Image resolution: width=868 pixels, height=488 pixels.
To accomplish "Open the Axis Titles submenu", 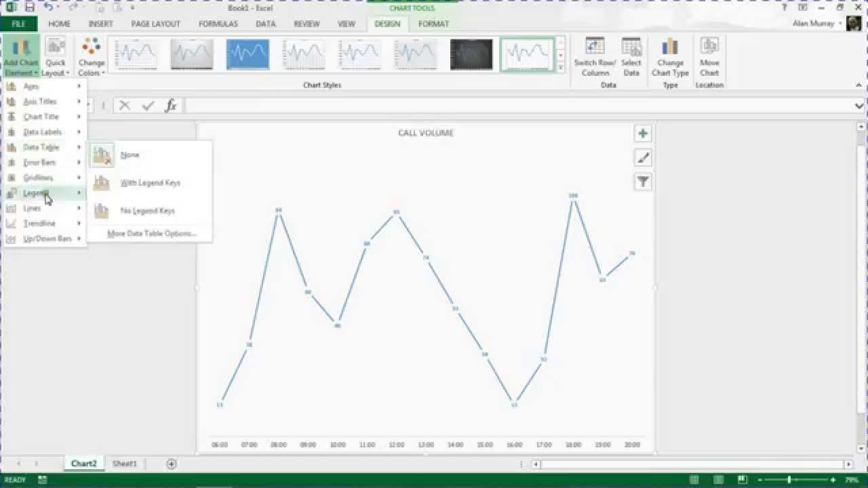I will click(x=44, y=102).
